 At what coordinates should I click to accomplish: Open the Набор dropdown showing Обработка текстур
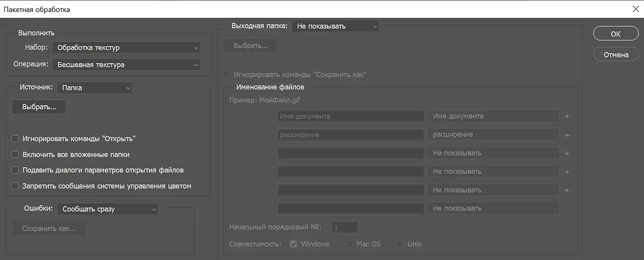coord(126,48)
